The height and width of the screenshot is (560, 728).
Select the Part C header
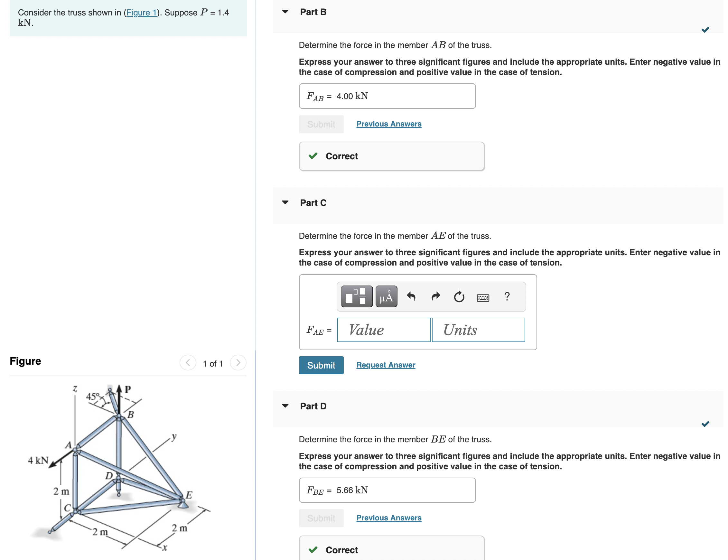pos(313,203)
